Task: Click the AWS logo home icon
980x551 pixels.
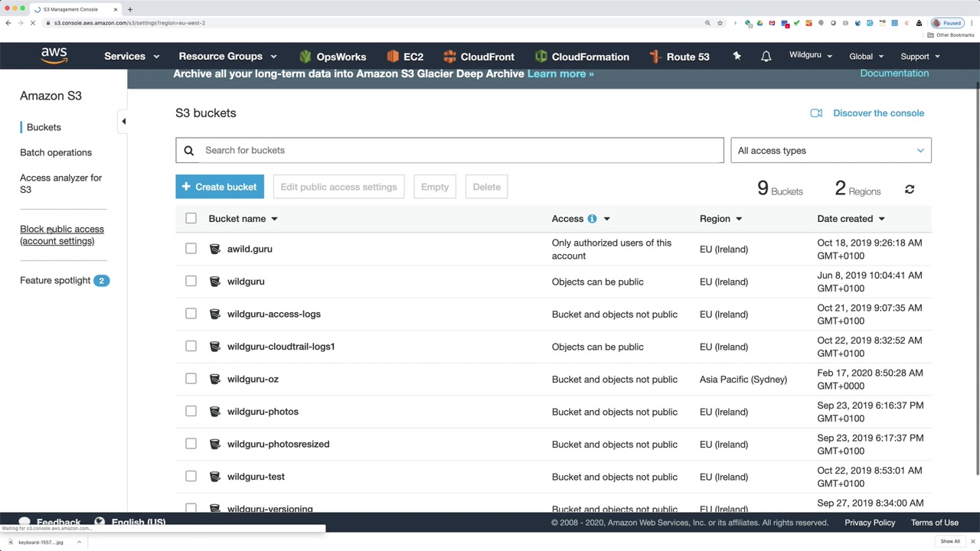Action: coord(54,56)
